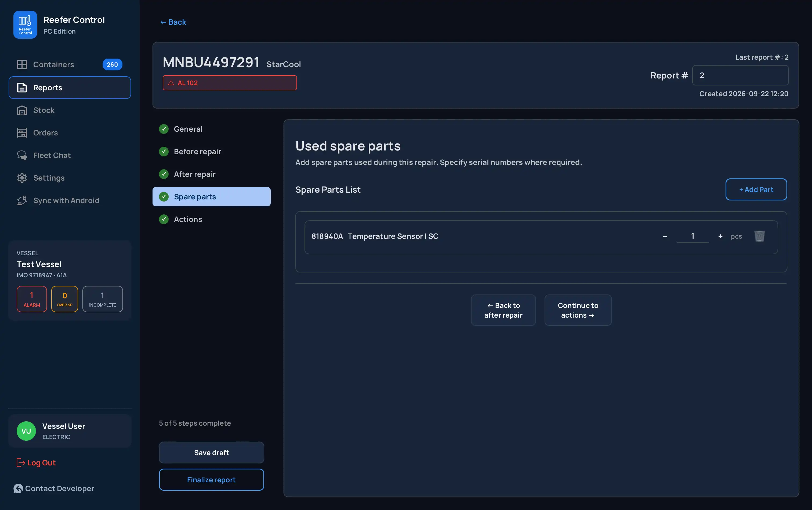The image size is (812, 510).
Task: Click the quantity field showing 1
Action: click(692, 236)
